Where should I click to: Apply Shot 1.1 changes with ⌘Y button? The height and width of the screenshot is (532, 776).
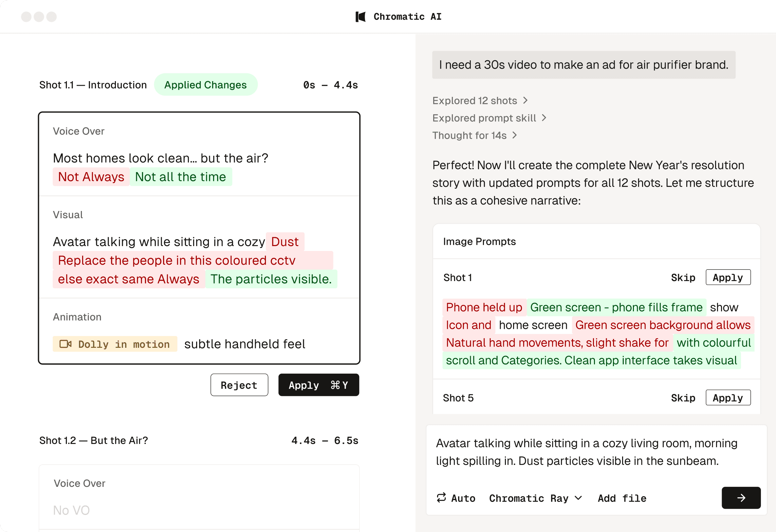click(319, 385)
